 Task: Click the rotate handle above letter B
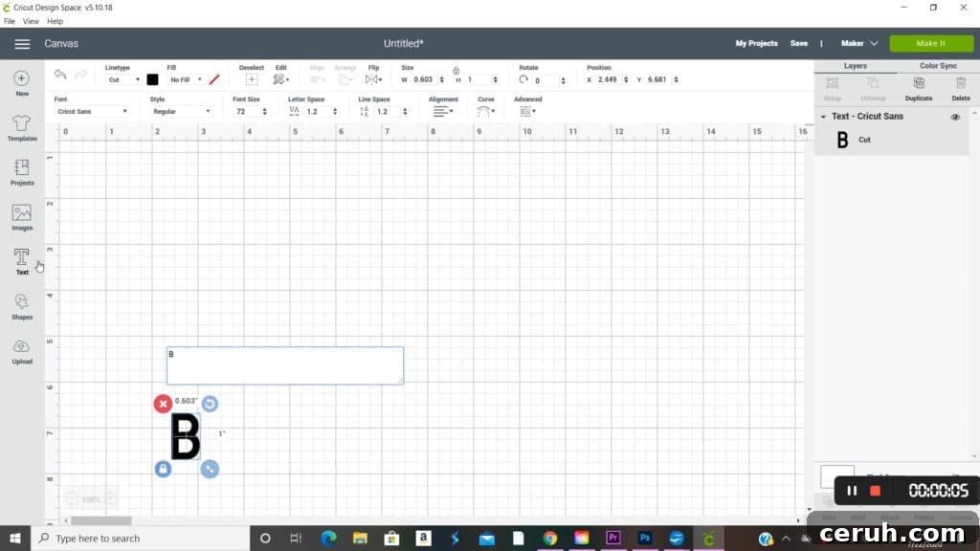pos(210,404)
